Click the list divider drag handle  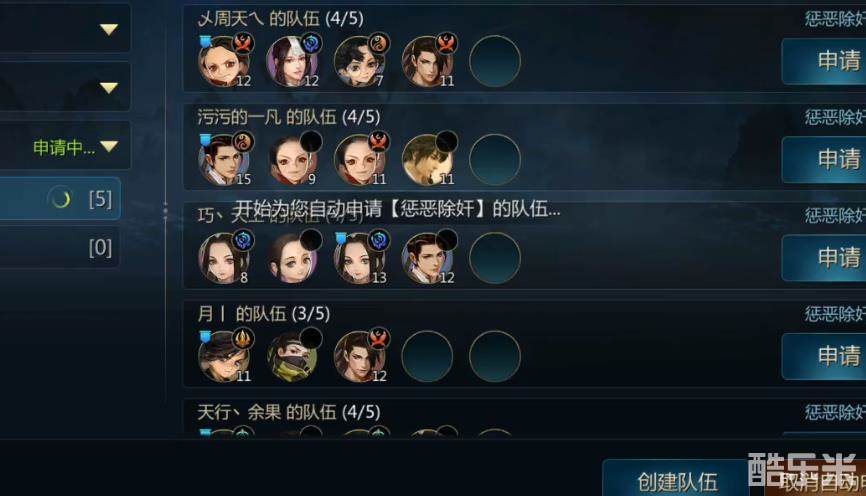pyautogui.click(x=165, y=211)
